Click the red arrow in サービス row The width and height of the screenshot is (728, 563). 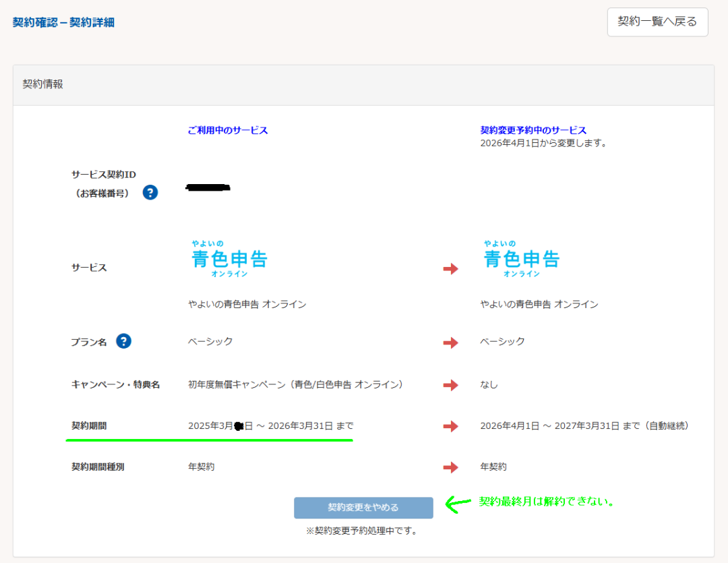click(x=450, y=269)
